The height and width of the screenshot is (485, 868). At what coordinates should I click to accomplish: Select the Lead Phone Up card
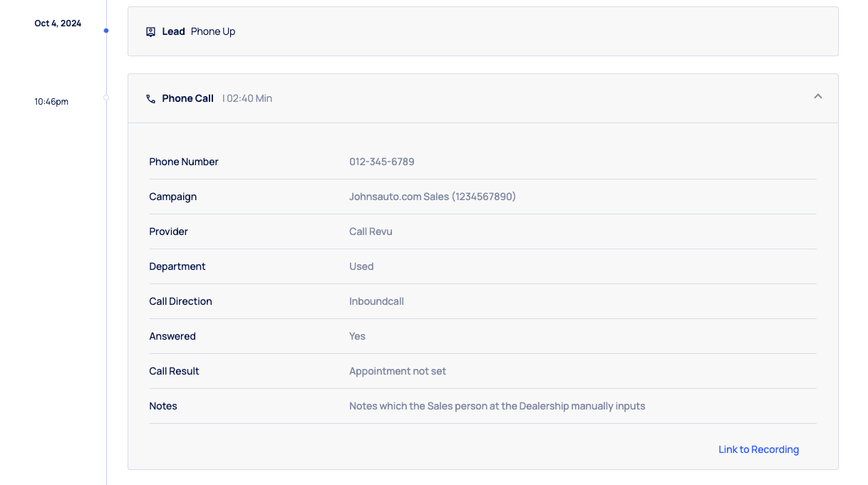482,31
